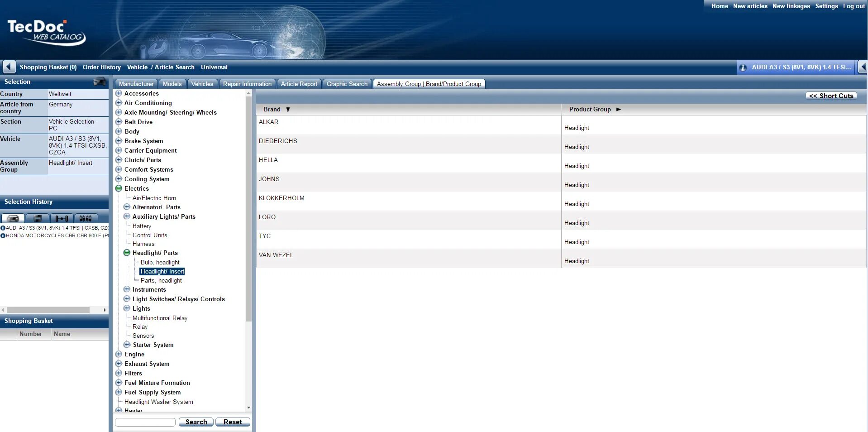Open the Graphic Search tab
868x432 pixels.
pos(347,84)
